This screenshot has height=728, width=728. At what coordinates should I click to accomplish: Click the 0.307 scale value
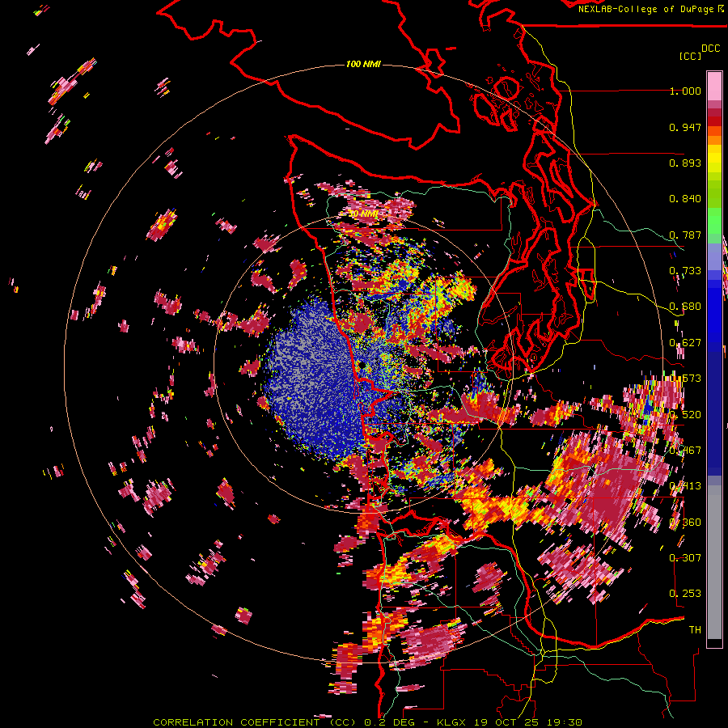pos(685,558)
